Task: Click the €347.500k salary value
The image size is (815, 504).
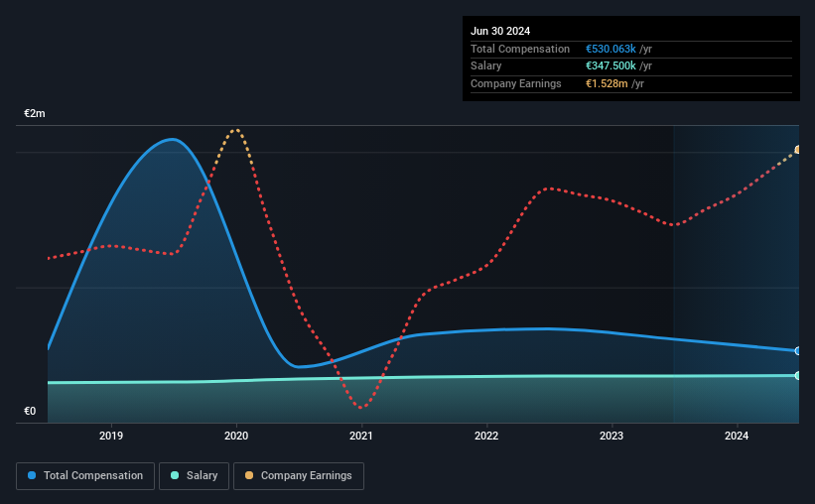Action: 611,66
